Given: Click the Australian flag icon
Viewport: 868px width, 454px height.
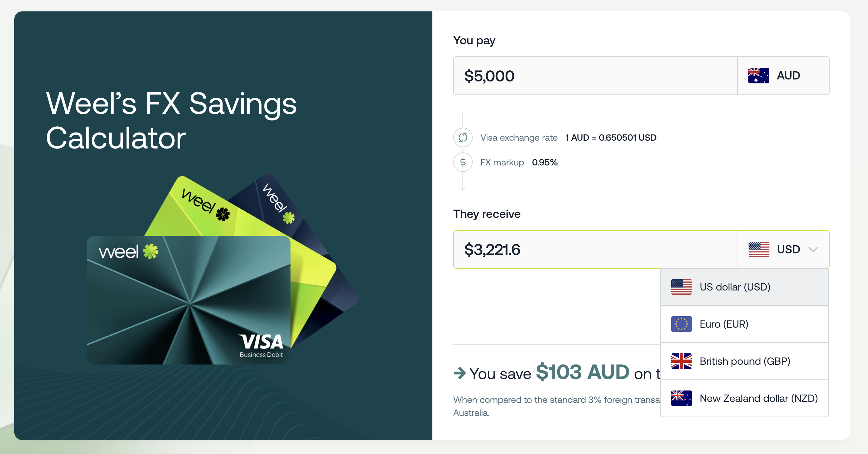Looking at the screenshot, I should pos(758,76).
